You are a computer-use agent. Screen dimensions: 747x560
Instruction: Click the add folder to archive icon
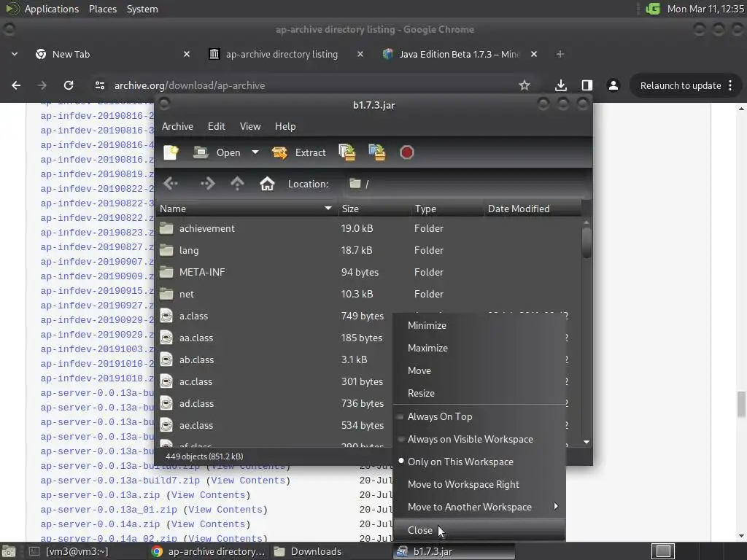coord(377,152)
